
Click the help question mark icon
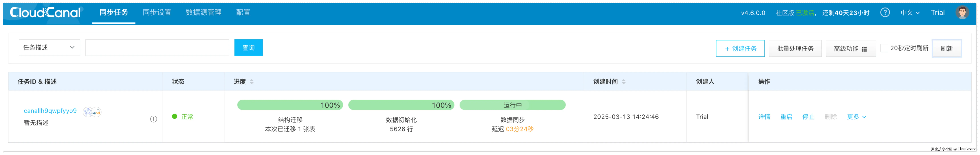tap(885, 12)
